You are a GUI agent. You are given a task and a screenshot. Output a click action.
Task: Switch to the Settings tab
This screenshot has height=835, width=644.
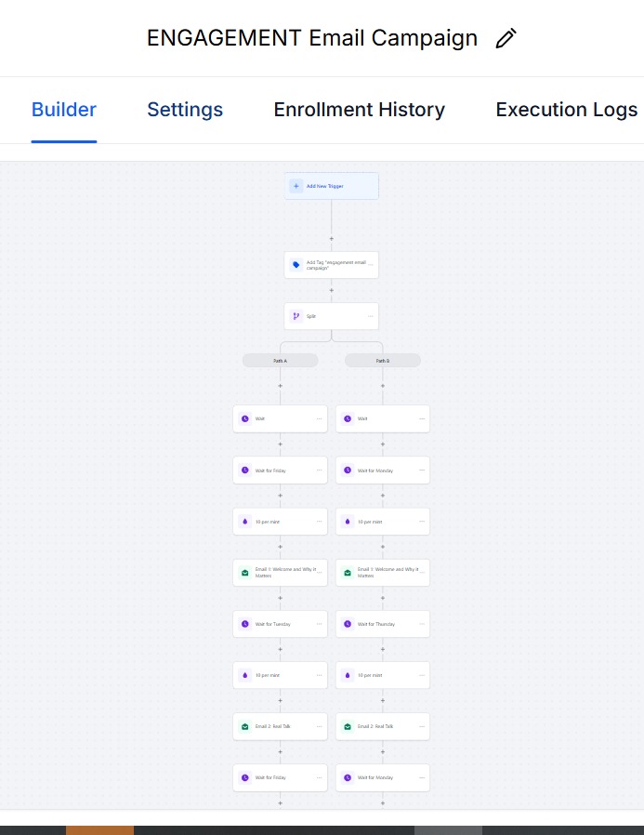click(185, 110)
